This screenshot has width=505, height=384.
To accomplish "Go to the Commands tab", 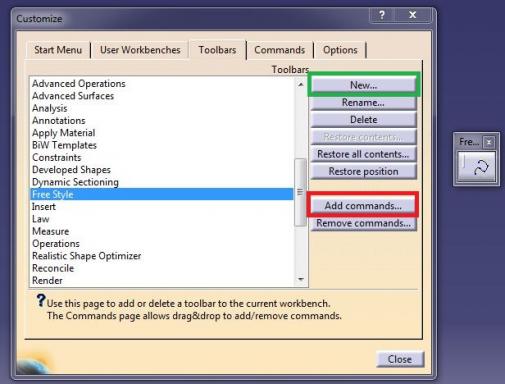I will tap(279, 50).
